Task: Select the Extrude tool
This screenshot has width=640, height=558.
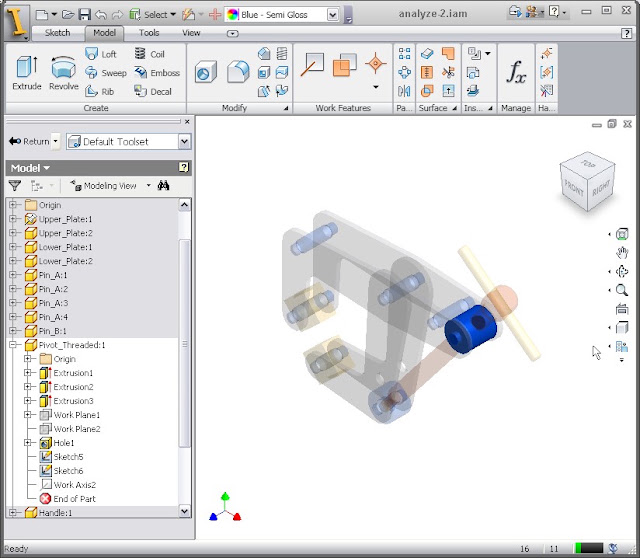Action: coord(27,73)
